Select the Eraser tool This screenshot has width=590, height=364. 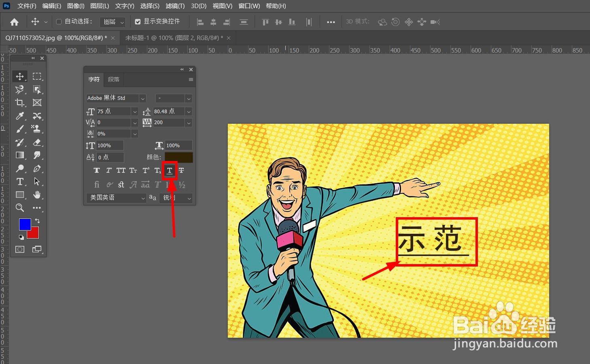tap(37, 142)
